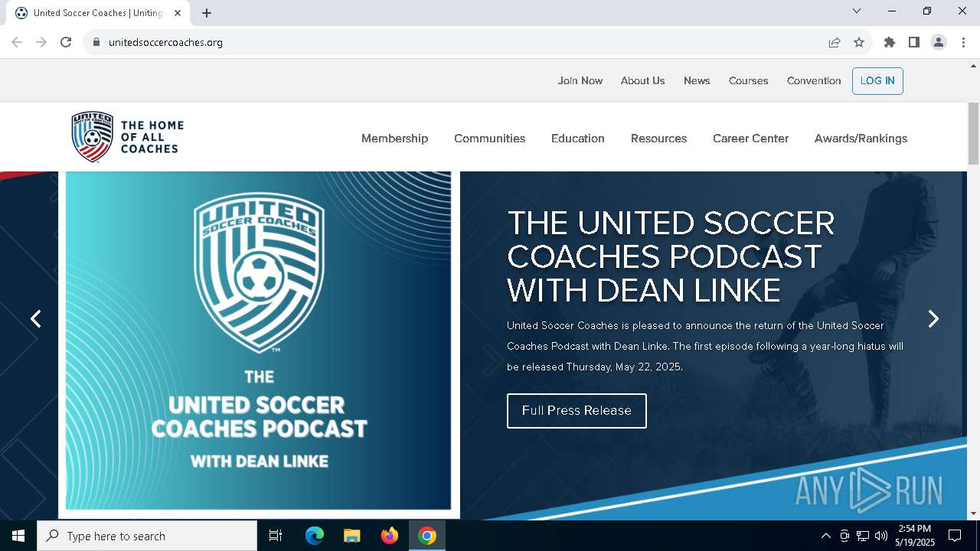
Task: Click the share page icon
Action: coord(835,42)
